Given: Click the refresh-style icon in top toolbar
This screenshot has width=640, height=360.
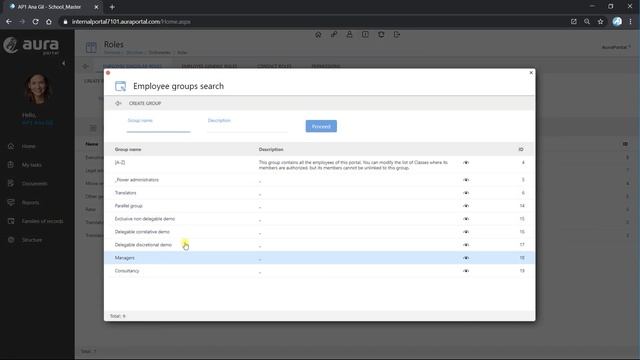Looking at the screenshot, I should (381, 35).
